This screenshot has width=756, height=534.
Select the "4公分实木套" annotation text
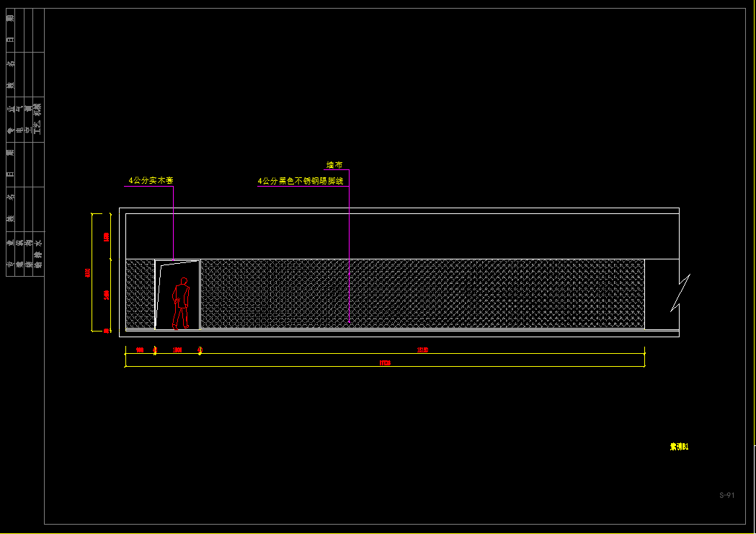coord(151,180)
